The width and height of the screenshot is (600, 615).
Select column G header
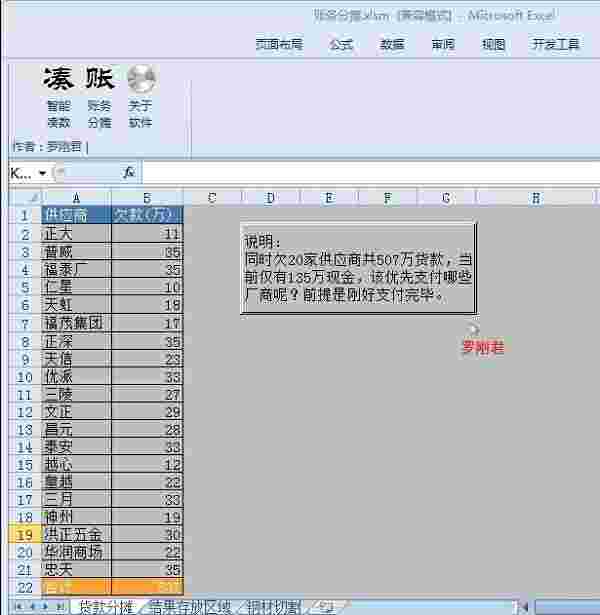(x=446, y=198)
